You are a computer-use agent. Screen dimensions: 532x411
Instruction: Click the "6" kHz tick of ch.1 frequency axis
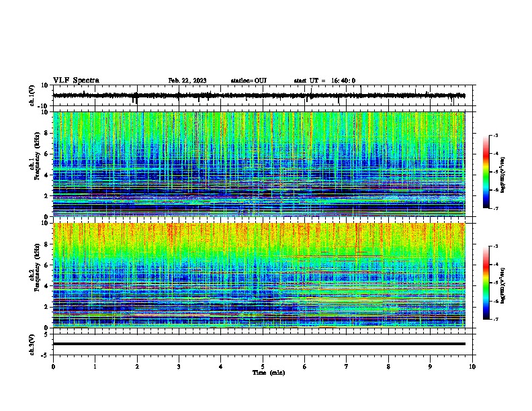point(46,154)
